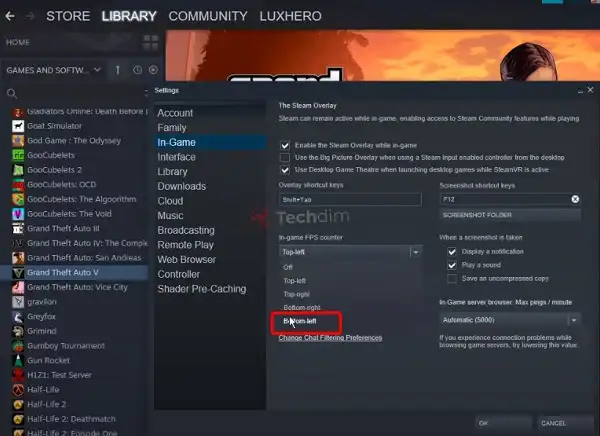Switch to the Downloads settings section
Screen dimensions: 600x436
(182, 186)
